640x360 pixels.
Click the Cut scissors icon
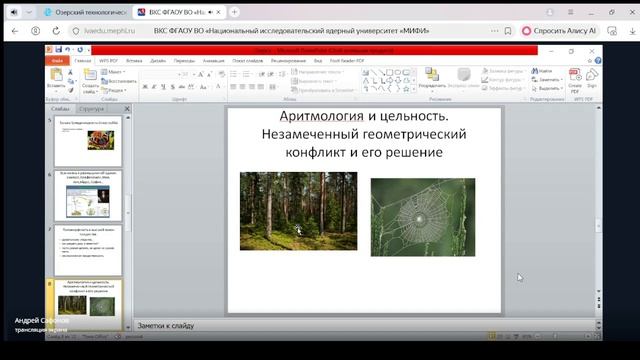click(x=71, y=72)
